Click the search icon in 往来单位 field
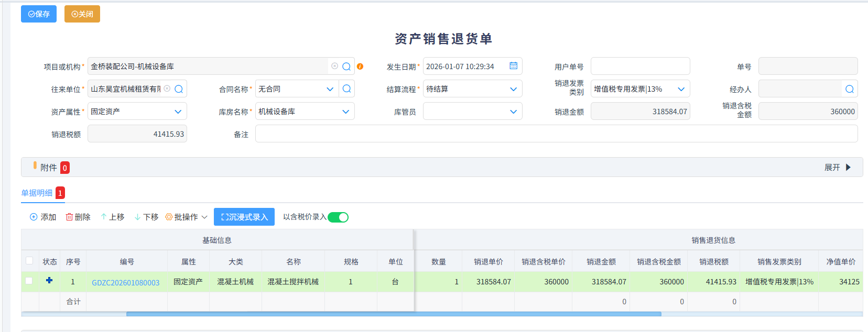The height and width of the screenshot is (332, 868). coord(179,89)
